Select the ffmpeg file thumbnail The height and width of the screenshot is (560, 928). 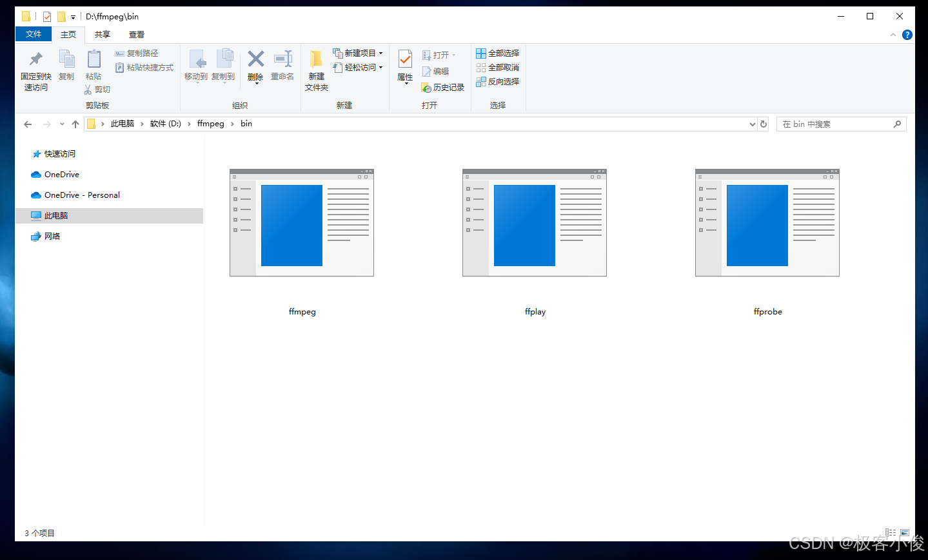click(302, 223)
